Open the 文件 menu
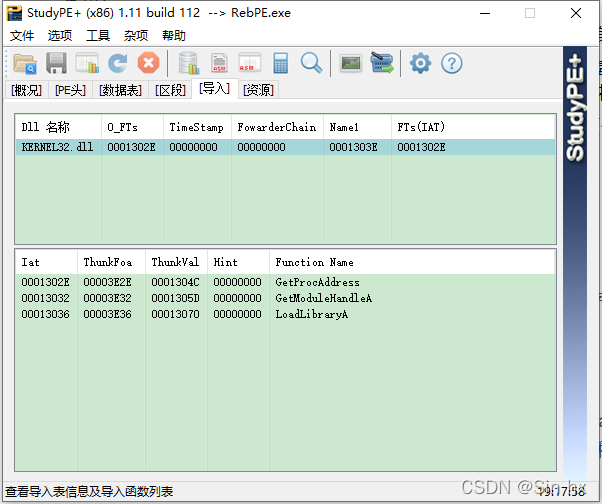This screenshot has width=602, height=504. tap(22, 36)
